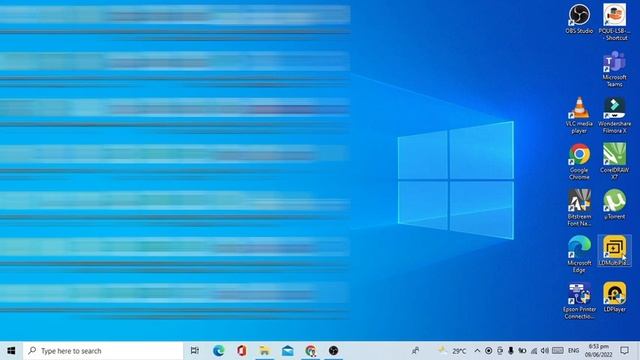640x360 pixels.
Task: Select the CorelDRAW X7 desktop icon
Action: (x=615, y=162)
